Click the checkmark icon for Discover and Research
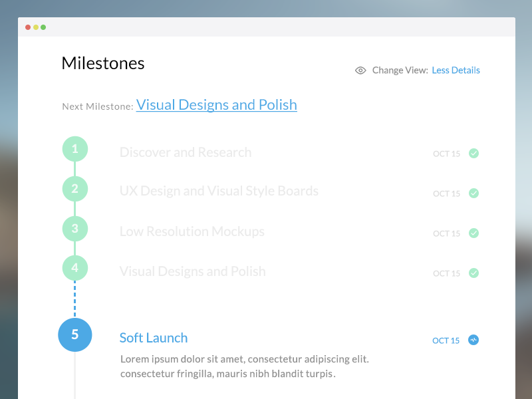 point(473,154)
